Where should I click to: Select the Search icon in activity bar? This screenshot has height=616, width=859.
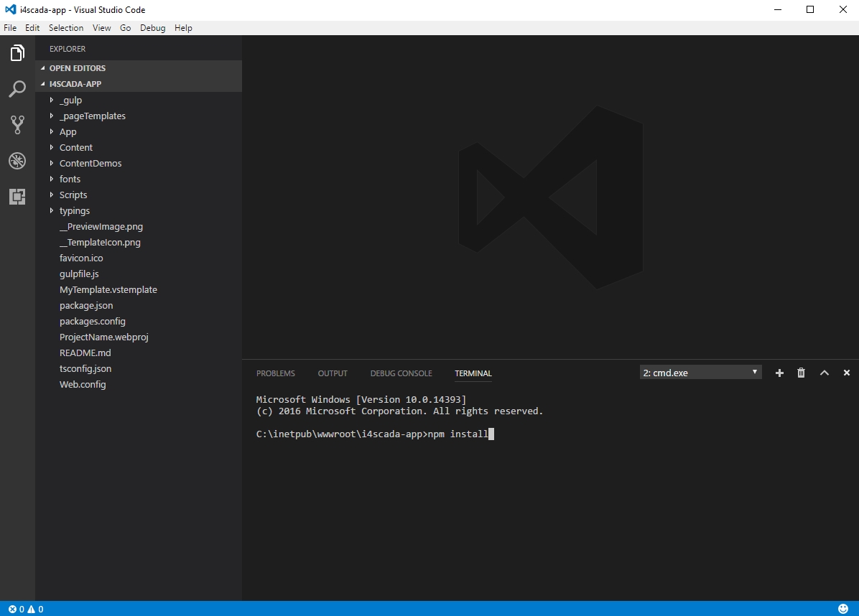[17, 88]
